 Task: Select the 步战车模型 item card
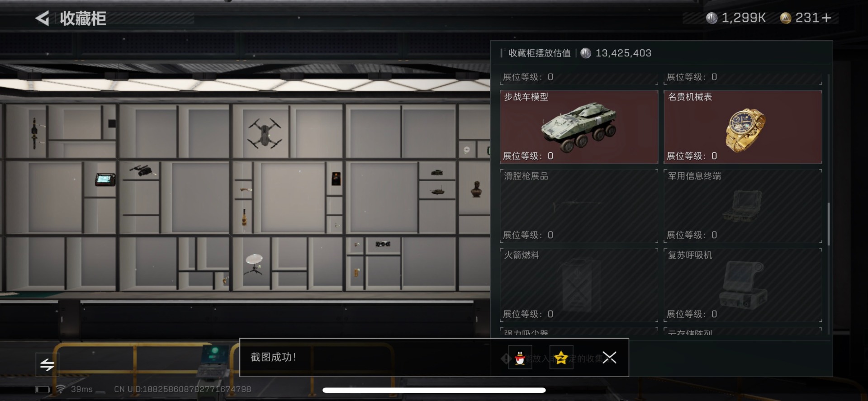[579, 127]
